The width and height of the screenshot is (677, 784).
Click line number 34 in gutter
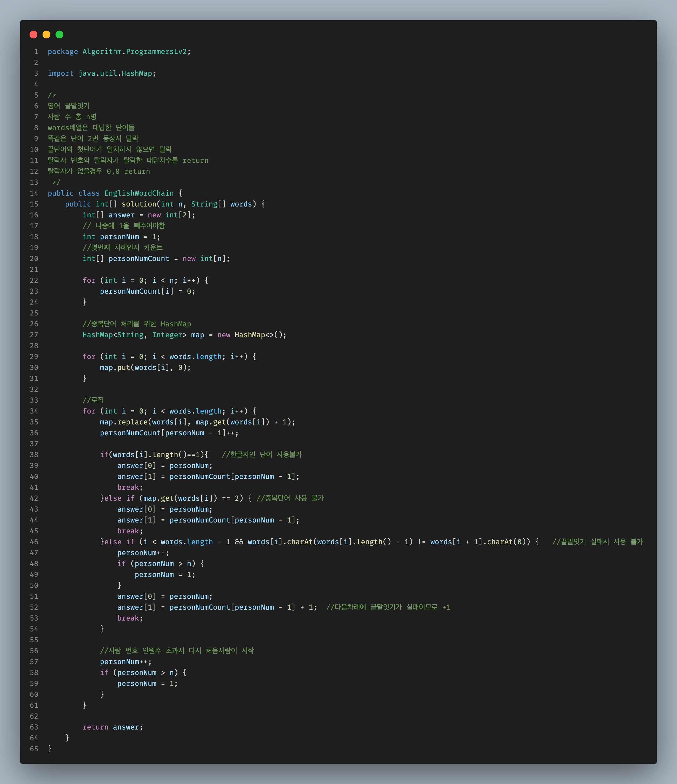(34, 411)
